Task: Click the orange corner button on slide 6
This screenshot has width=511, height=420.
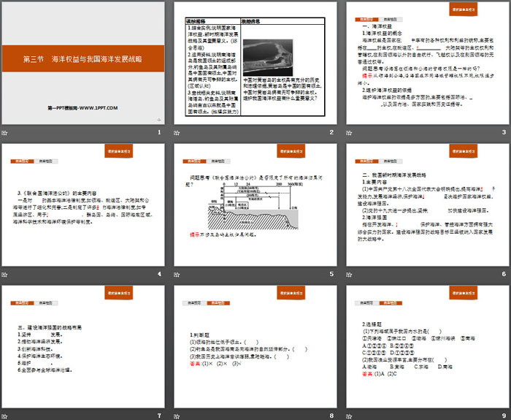Action: [x=463, y=151]
